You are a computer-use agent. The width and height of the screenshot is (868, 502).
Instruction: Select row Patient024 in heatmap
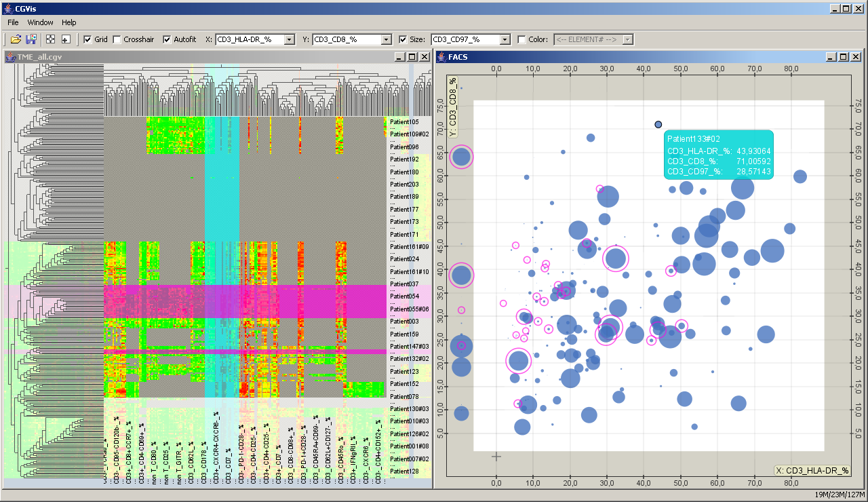pos(403,259)
